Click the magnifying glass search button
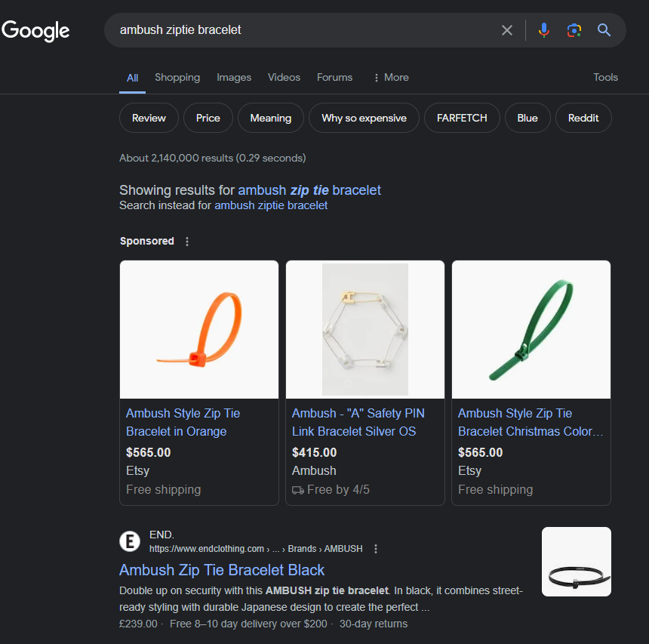The image size is (649, 644). [604, 30]
